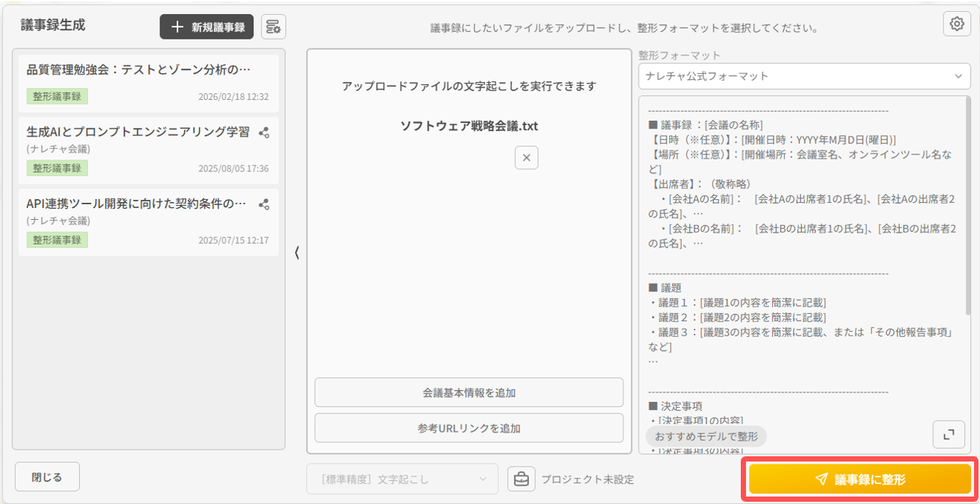The height and width of the screenshot is (504, 980).
Task: Click the 閉じる button
Action: [x=47, y=477]
